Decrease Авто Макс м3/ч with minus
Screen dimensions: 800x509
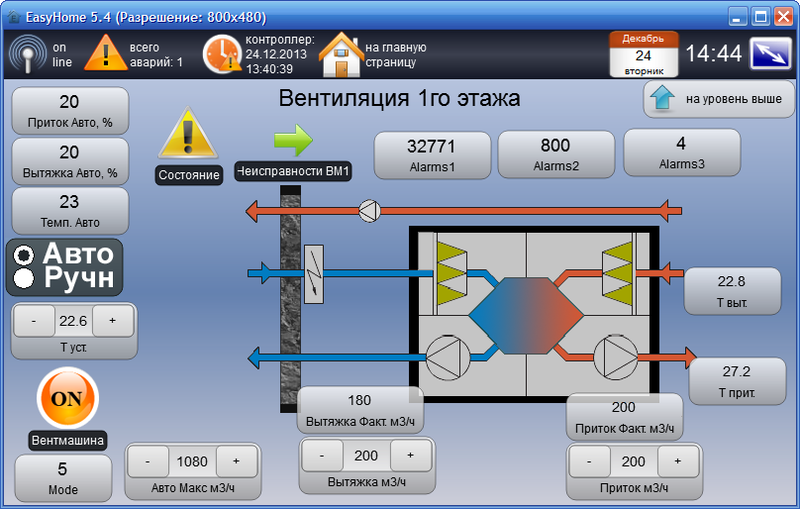[148, 462]
